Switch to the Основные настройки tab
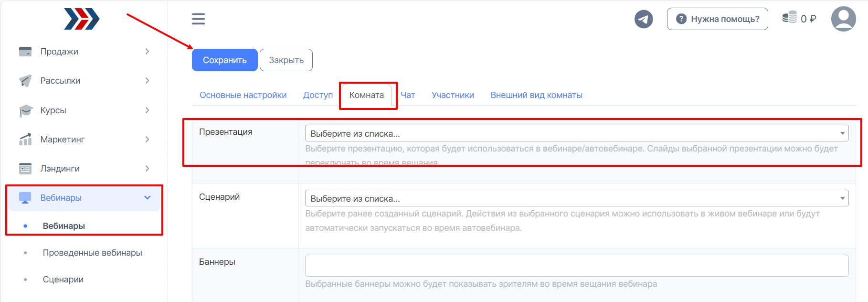Screen dimensions: 868x302 point(243,95)
